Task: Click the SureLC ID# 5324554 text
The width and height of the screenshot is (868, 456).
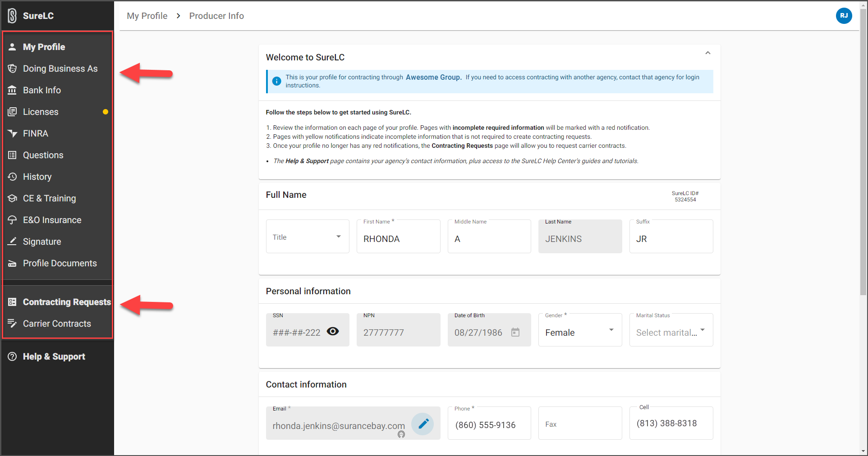Action: coord(685,196)
